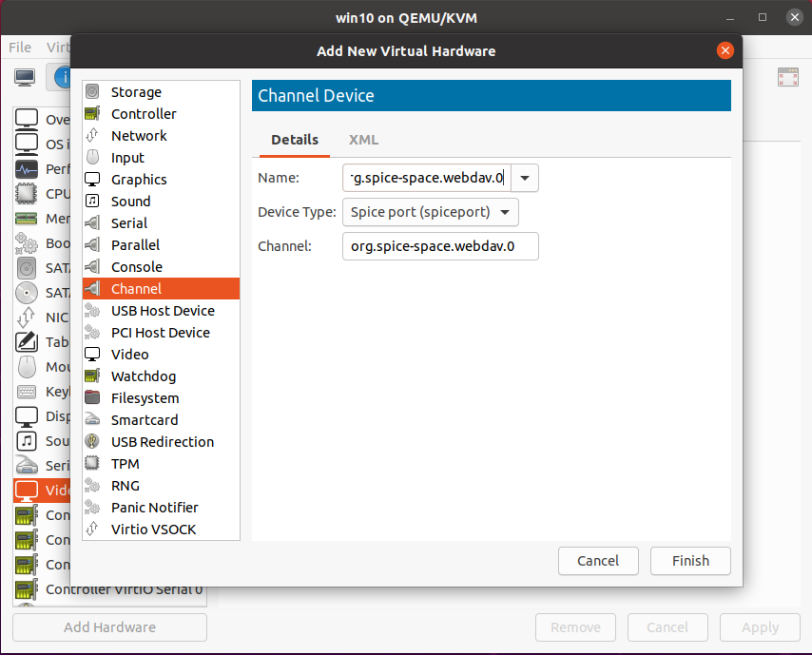Image resolution: width=812 pixels, height=655 pixels.
Task: Switch to the XML tab
Action: coord(363,140)
